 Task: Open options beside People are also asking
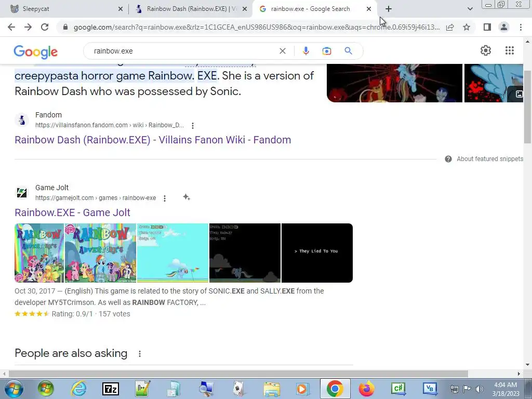click(139, 353)
